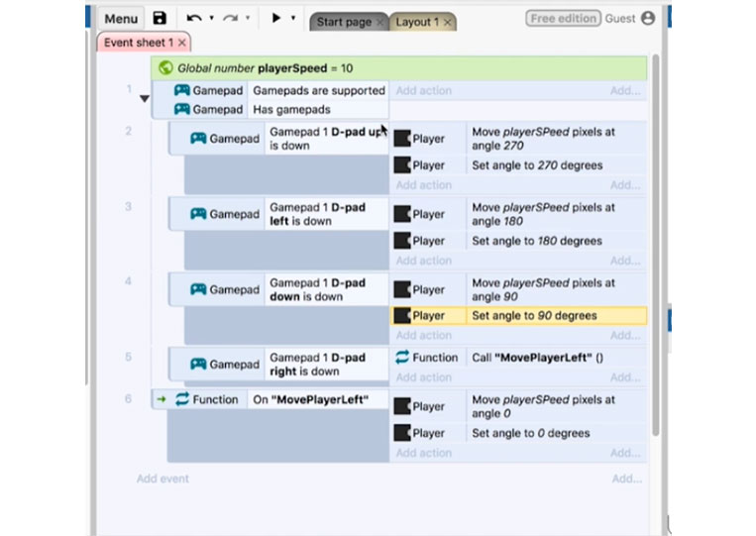The height and width of the screenshot is (536, 756).
Task: Click Gamepad icon in D-pad left event
Action: 198,214
